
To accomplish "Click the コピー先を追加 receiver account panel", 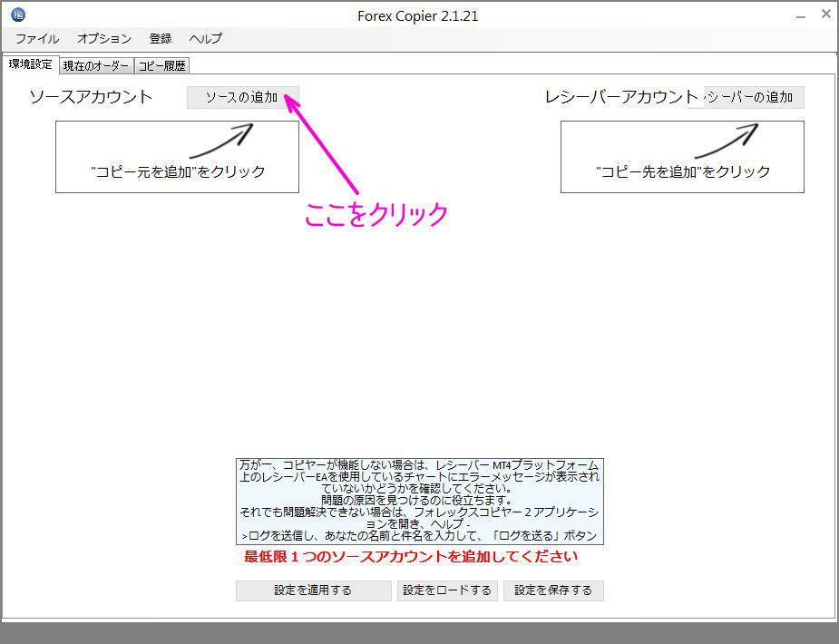I will tap(682, 155).
